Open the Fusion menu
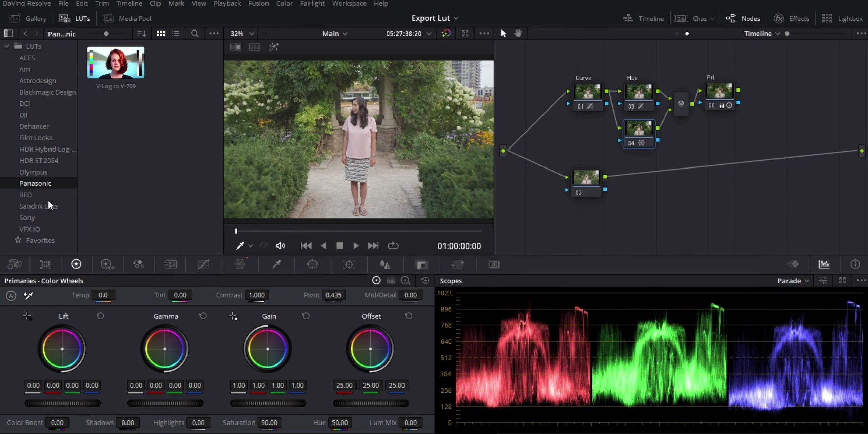 [258, 3]
